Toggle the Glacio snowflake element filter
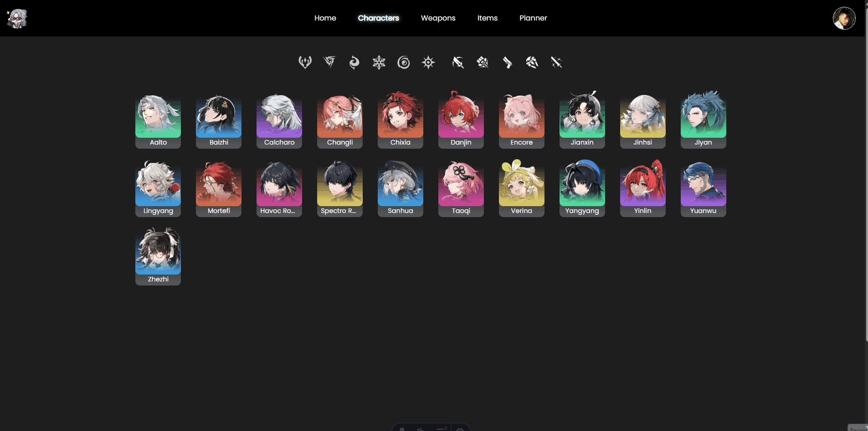868x431 pixels. click(x=379, y=62)
